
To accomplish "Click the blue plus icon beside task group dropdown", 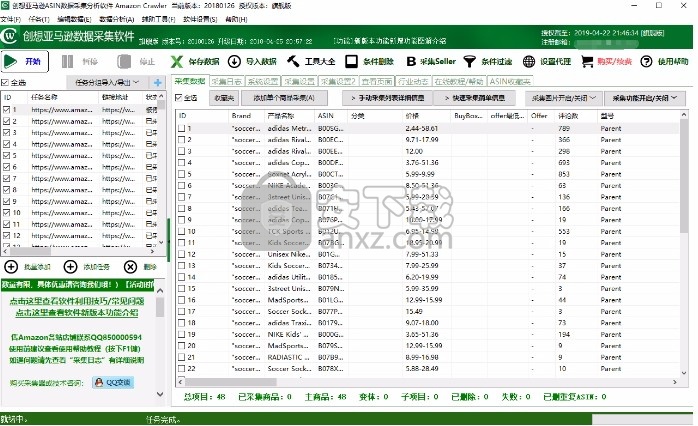I will click(158, 82).
